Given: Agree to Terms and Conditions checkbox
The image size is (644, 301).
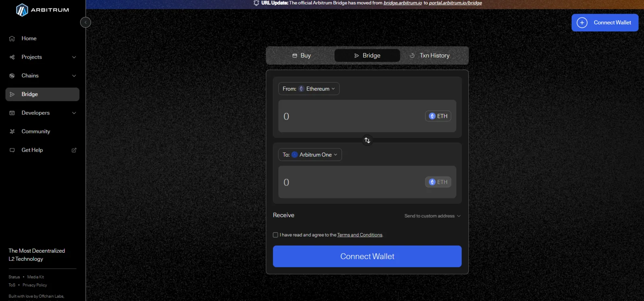Looking at the screenshot, I should [x=276, y=235].
